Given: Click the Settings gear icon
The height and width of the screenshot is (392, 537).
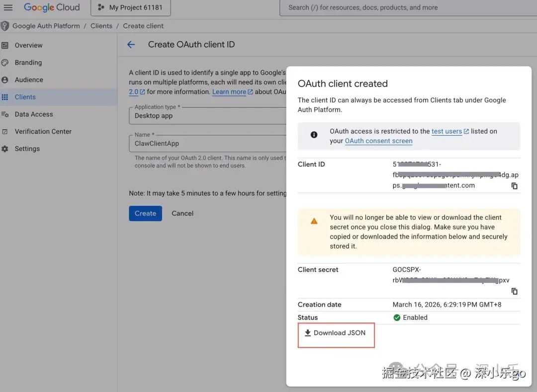Looking at the screenshot, I should (x=5, y=149).
